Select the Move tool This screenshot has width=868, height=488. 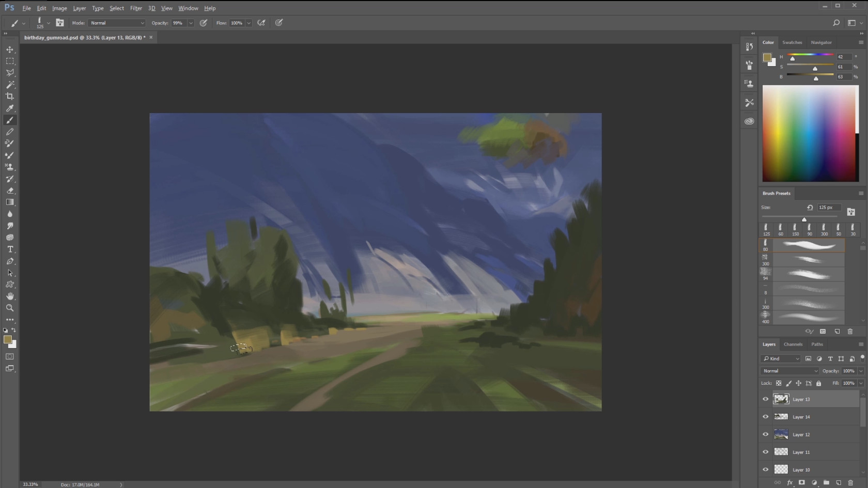coord(10,50)
